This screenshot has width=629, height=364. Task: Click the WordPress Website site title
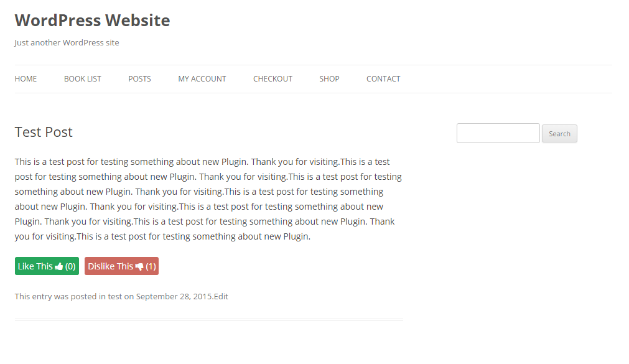tap(92, 21)
